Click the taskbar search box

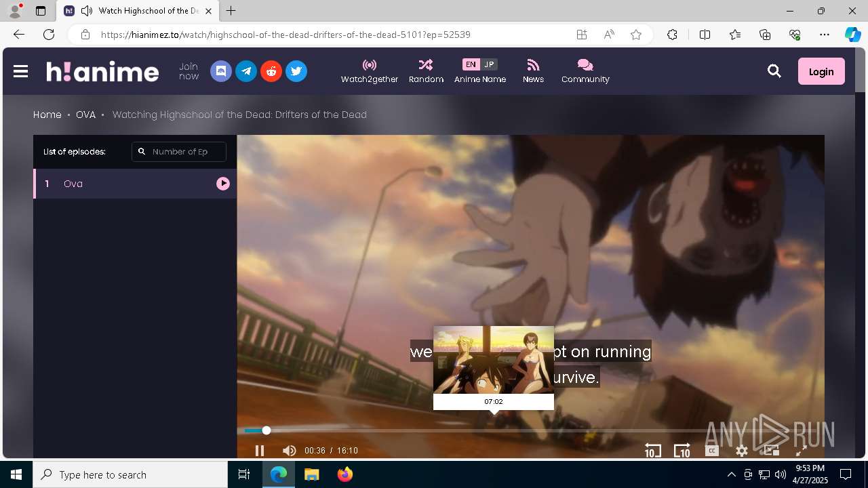click(x=130, y=474)
